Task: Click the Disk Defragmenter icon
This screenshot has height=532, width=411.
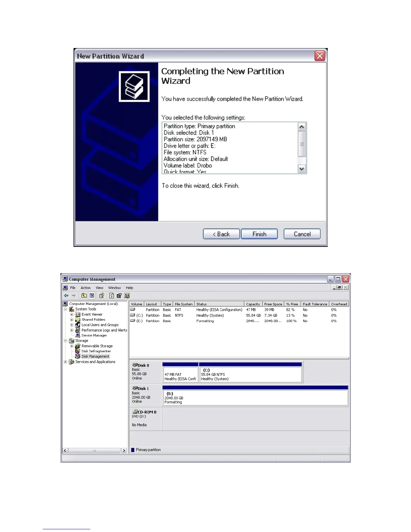Action: pyautogui.click(x=78, y=351)
